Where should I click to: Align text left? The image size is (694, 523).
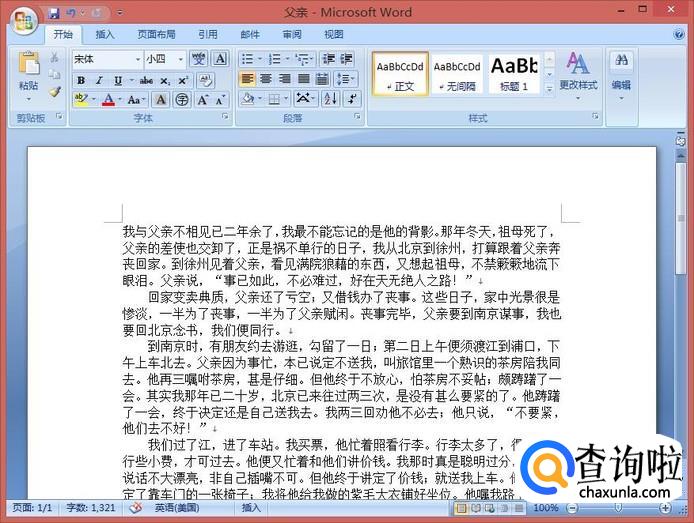click(247, 79)
